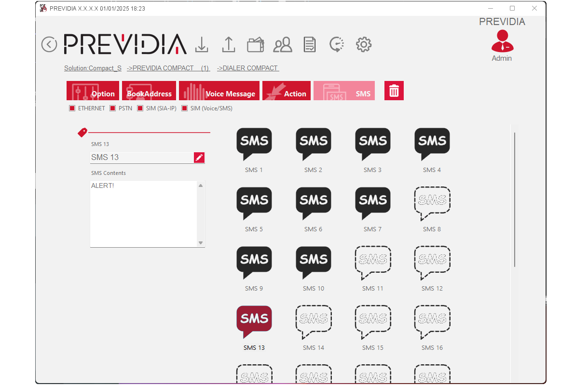Toggle the ETHERNET checkbox
Viewport: 588px width, 385px height.
[72, 108]
